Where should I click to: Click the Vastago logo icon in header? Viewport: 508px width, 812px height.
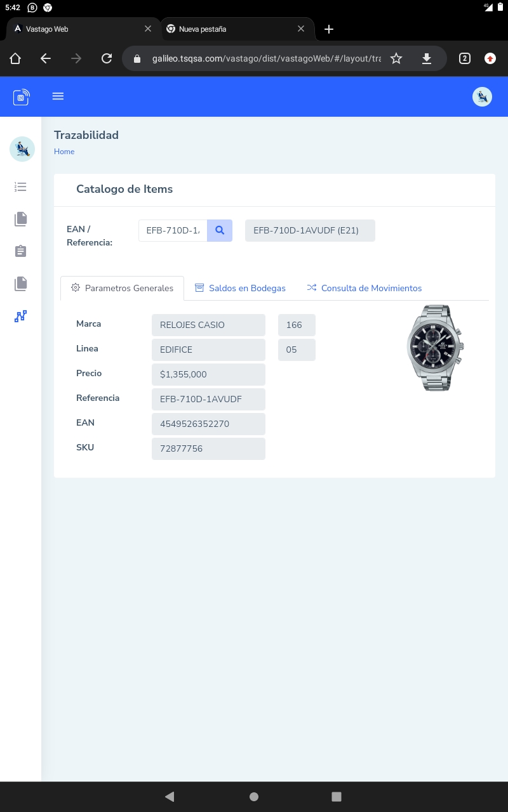[21, 97]
